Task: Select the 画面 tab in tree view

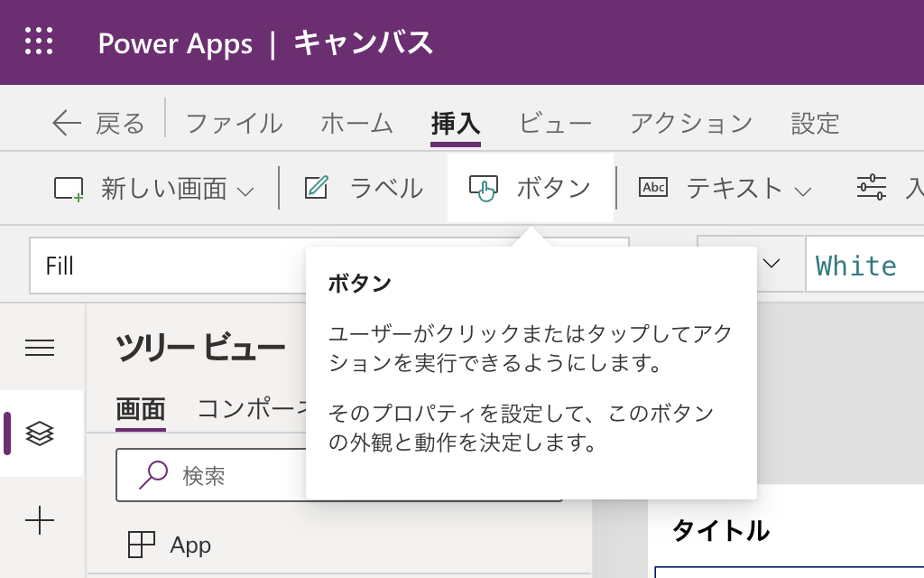Action: pyautogui.click(x=141, y=409)
